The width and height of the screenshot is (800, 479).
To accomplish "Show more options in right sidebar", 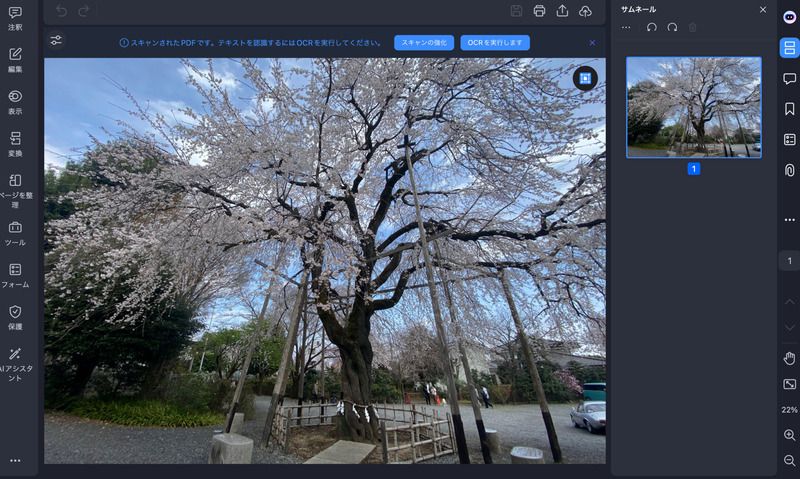I will coord(789,220).
